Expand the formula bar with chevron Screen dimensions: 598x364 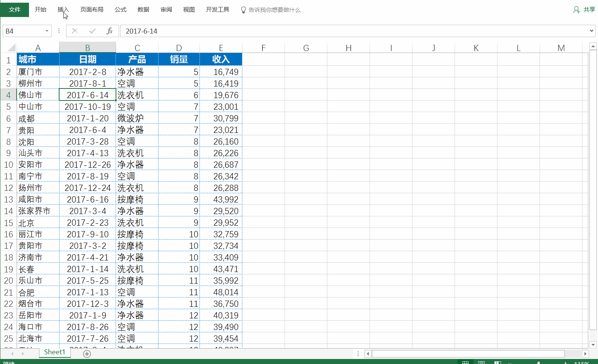[x=591, y=31]
